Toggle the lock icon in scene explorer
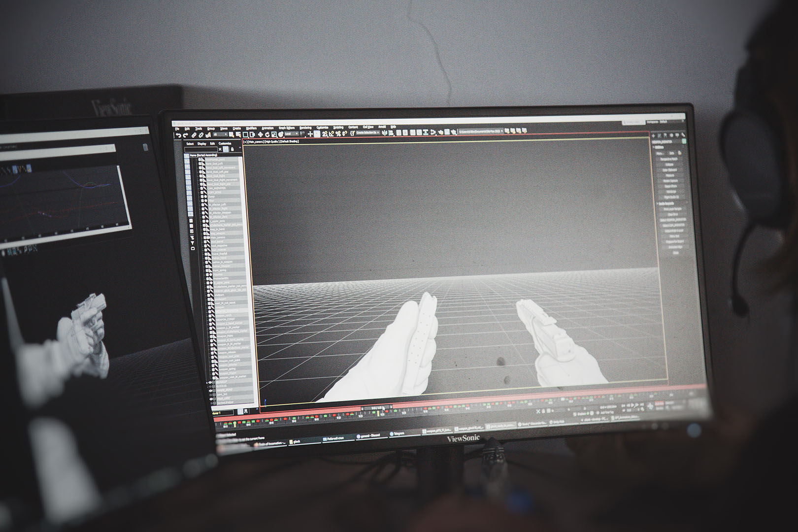 click(x=232, y=149)
